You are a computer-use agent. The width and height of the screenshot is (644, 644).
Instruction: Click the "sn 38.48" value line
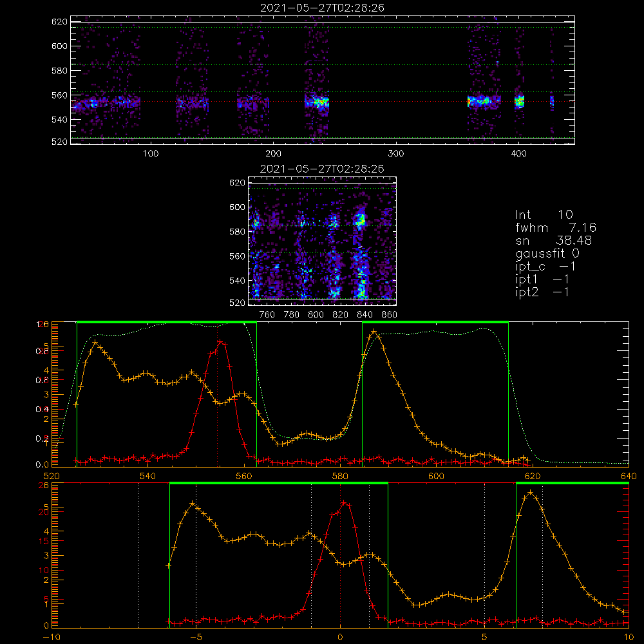point(553,240)
